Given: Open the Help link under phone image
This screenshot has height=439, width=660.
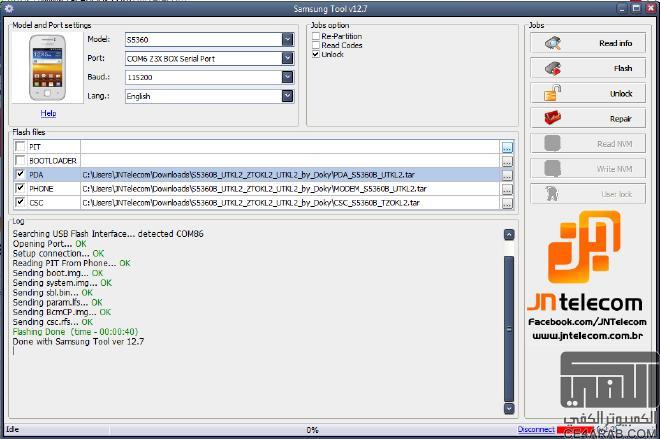Looking at the screenshot, I should tap(48, 113).
